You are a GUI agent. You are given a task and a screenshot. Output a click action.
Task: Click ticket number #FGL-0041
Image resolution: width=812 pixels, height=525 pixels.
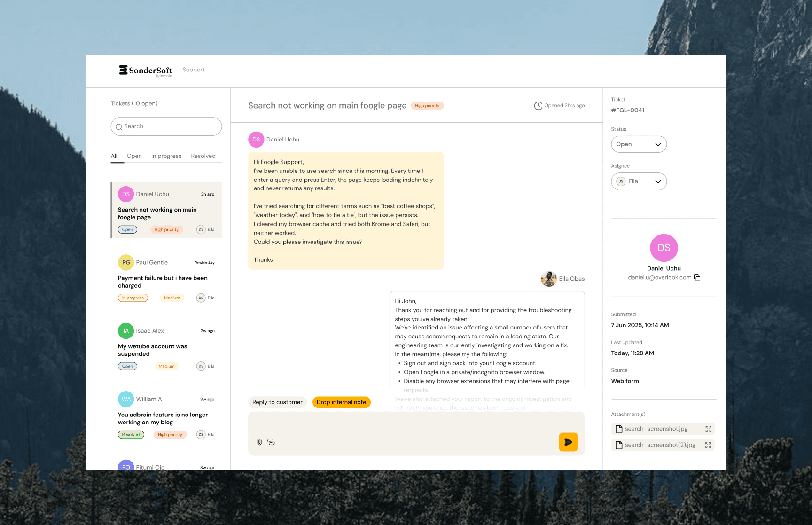pyautogui.click(x=628, y=110)
